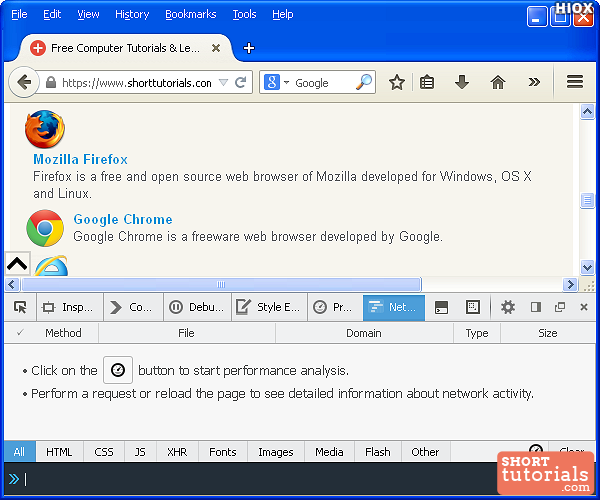Open the hamburger menu
The width and height of the screenshot is (600, 500).
575,82
